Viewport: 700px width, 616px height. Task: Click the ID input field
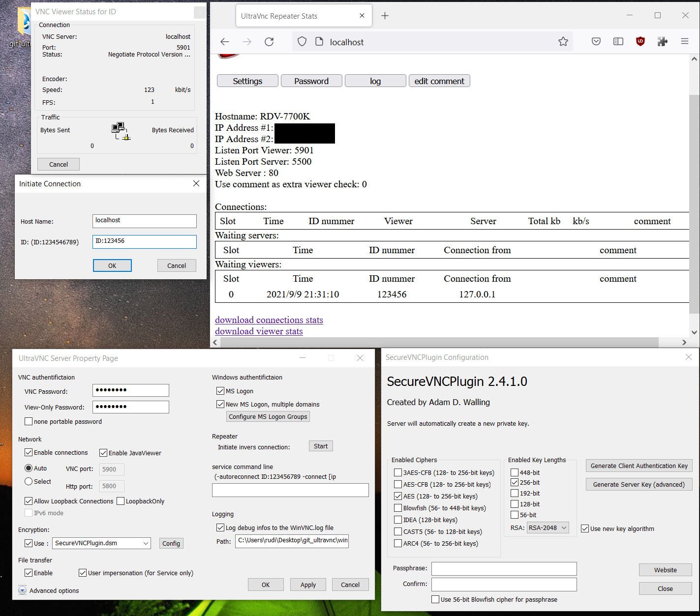click(145, 241)
